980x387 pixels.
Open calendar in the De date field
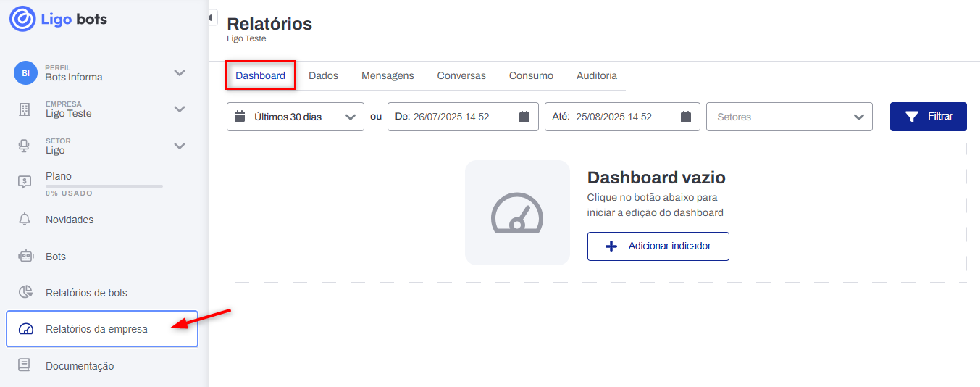[x=524, y=117]
